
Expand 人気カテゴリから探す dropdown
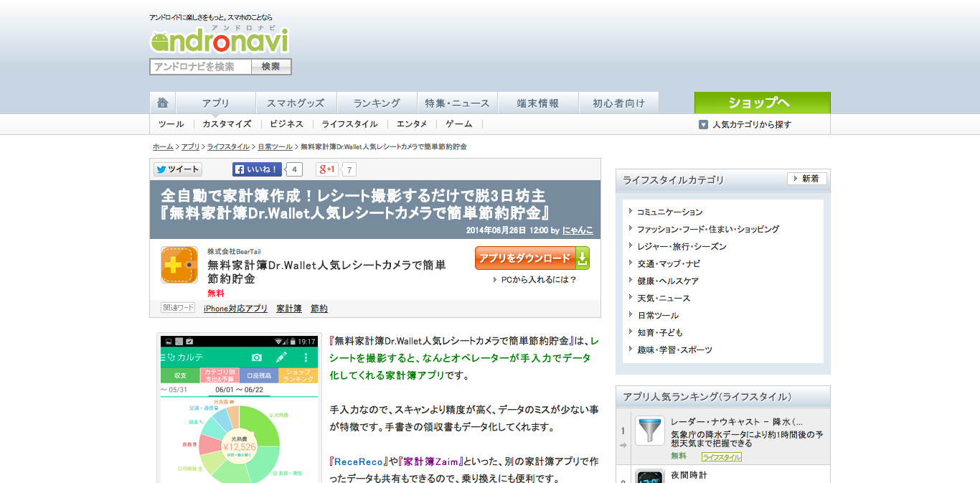pos(746,124)
